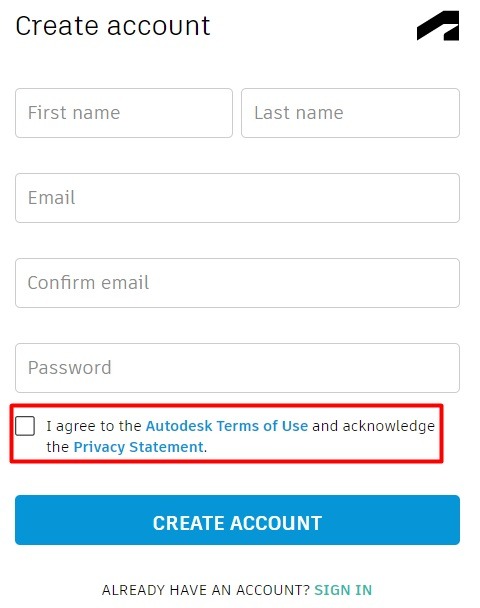
Task: Click the 'I agree to the' label text
Action: click(x=93, y=426)
